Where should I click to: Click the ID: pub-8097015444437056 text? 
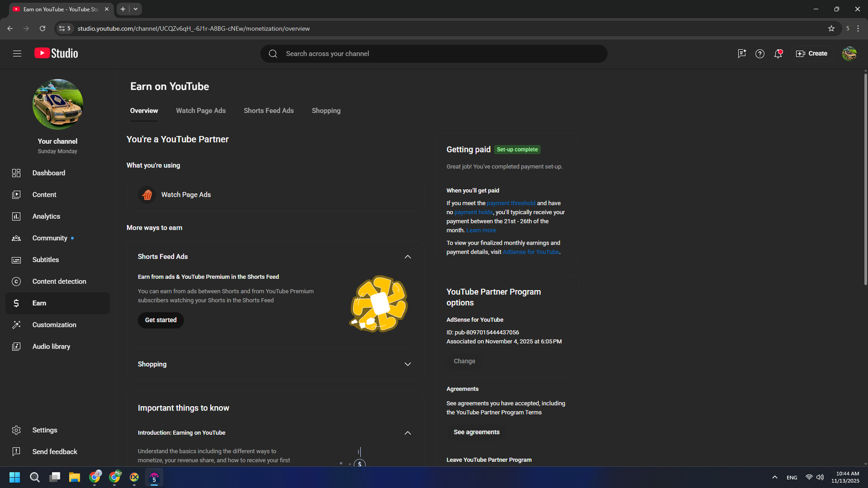pos(483,332)
